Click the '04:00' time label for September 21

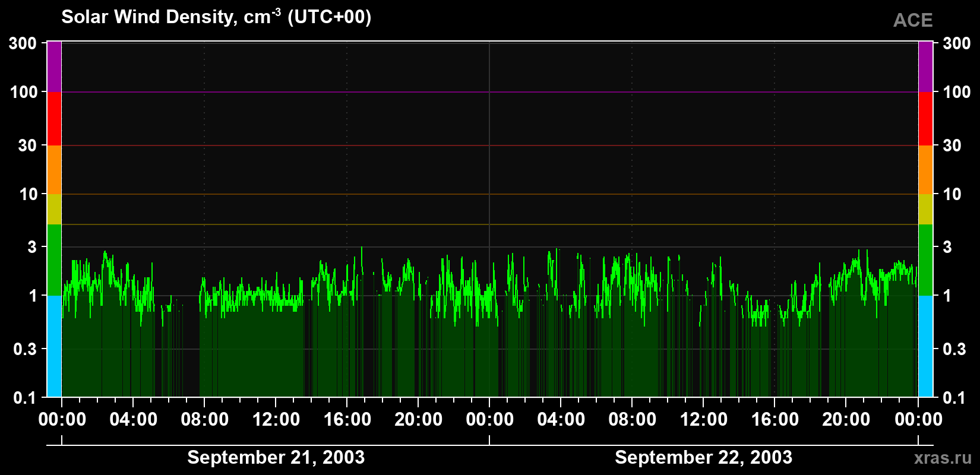pyautogui.click(x=134, y=419)
